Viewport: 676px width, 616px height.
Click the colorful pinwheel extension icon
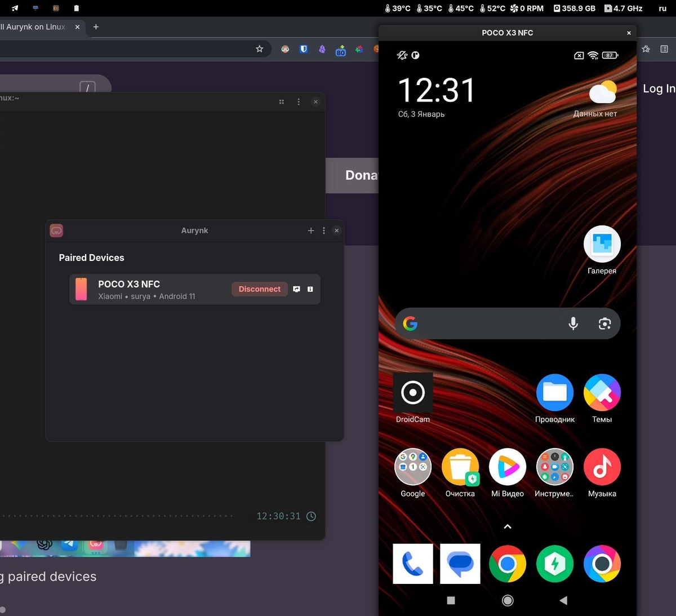point(359,49)
